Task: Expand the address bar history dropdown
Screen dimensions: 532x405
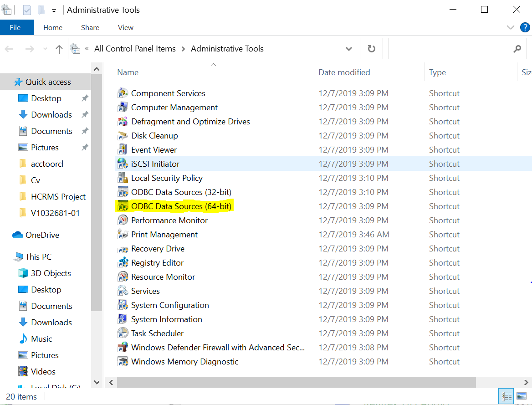Action: tap(349, 49)
